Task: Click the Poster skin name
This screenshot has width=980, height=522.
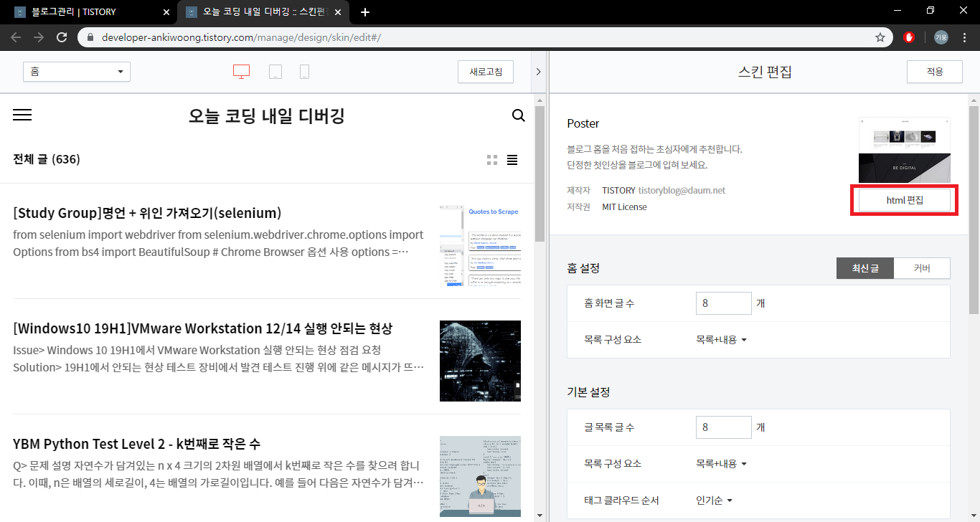Action: click(x=583, y=123)
